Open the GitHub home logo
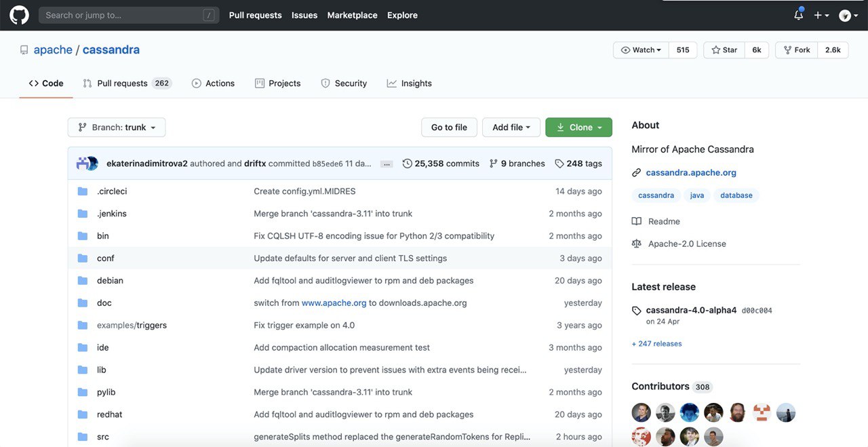Screen dimensions: 868x447 [19, 15]
